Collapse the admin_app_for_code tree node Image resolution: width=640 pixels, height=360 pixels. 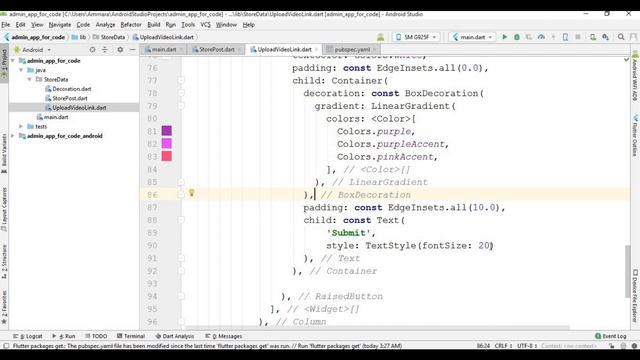click(x=13, y=60)
